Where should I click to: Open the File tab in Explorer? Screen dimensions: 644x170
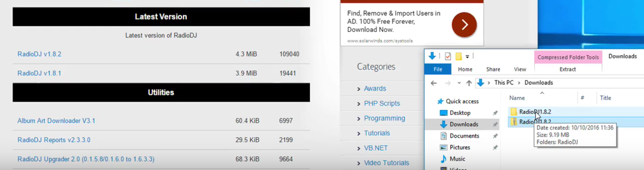tap(438, 69)
